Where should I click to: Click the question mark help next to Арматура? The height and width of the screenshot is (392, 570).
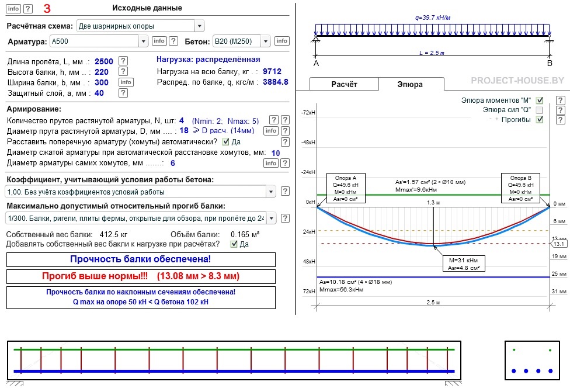(173, 41)
